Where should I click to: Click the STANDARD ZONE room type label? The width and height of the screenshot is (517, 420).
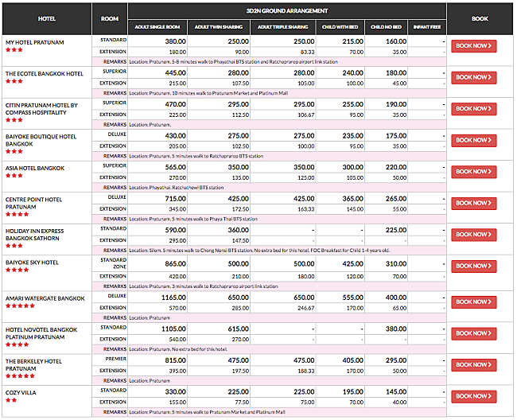click(114, 263)
